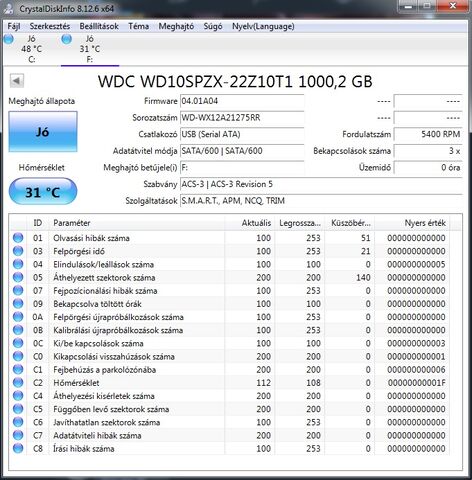Click current value 112 in Hőmérséklet row
The height and width of the screenshot is (480, 472).
pos(263,383)
